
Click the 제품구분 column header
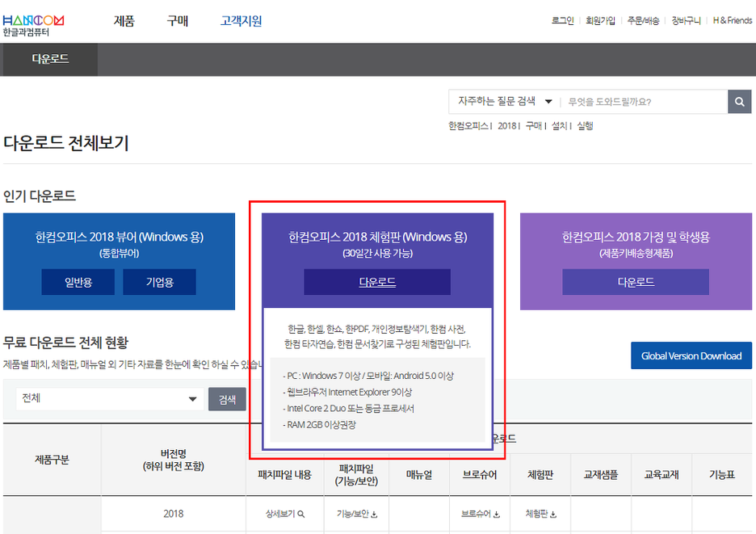[x=52, y=460]
